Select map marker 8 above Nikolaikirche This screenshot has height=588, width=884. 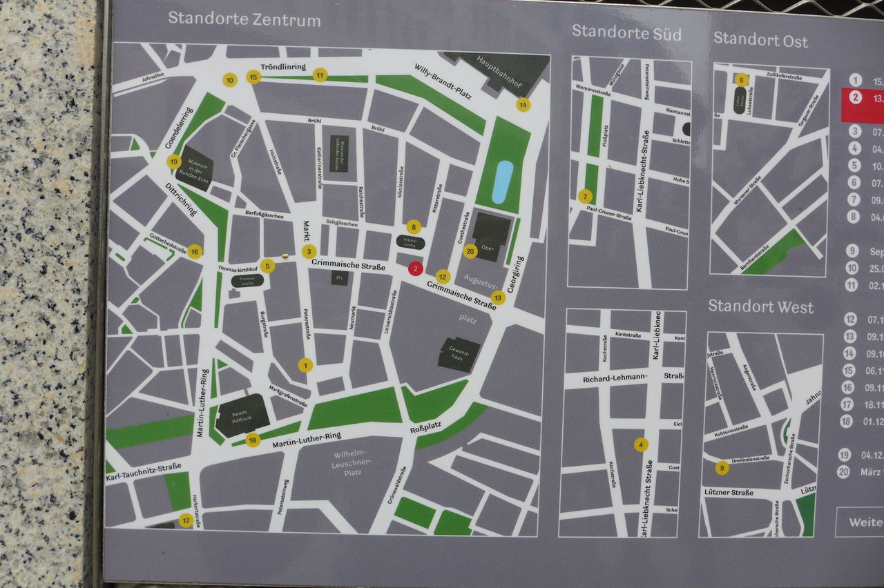(414, 226)
